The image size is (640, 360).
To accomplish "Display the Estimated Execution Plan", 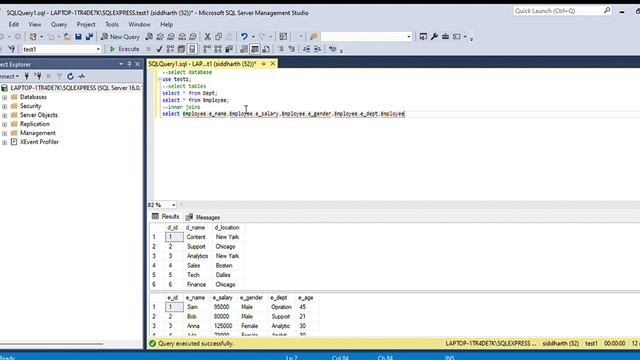I will 170,49.
